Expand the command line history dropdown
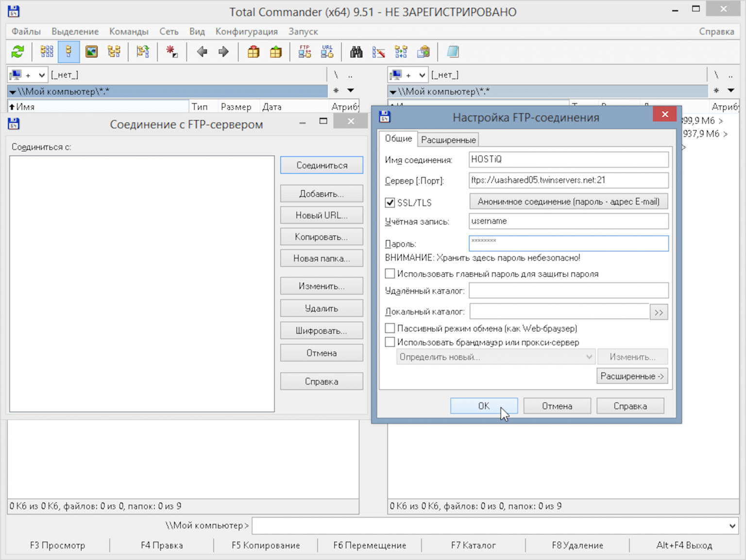 732,526
